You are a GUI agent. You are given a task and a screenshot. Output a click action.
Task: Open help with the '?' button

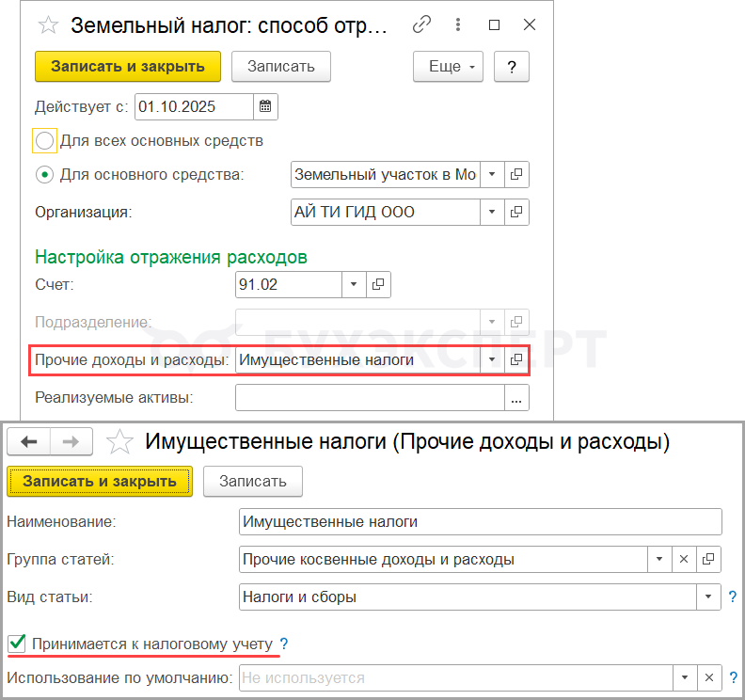(x=511, y=67)
